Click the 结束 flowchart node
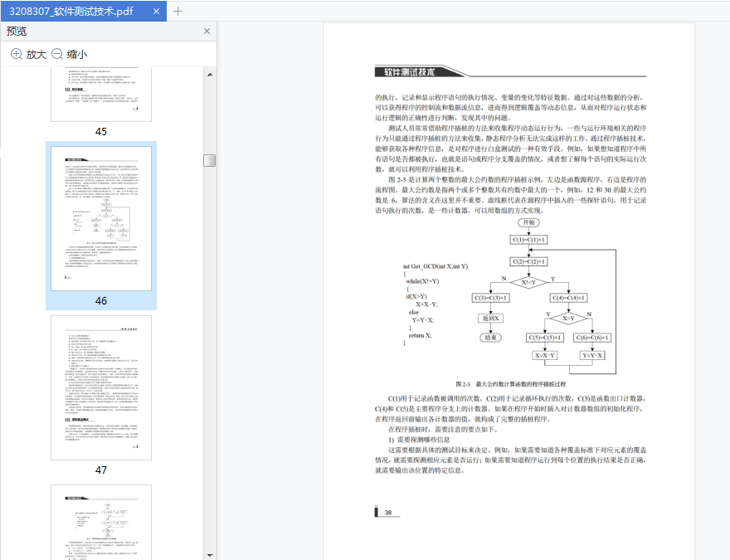The width and height of the screenshot is (730, 560). tap(491, 338)
